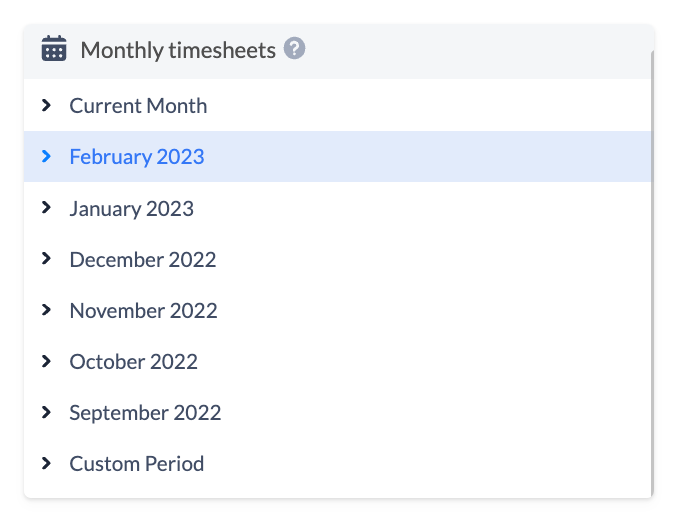Choose the January 2023 entry
This screenshot has width=678, height=522.
point(131,209)
